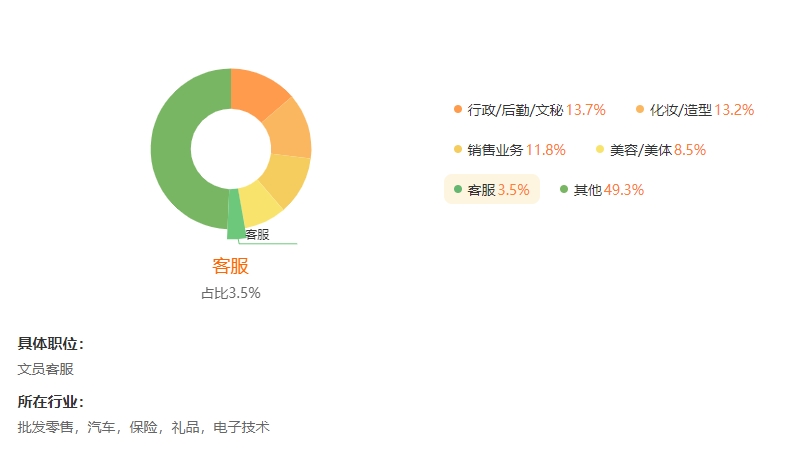This screenshot has height=453, width=789.
Task: Toggle the 化妆/造型 13.2% legend entry
Action: pos(695,110)
